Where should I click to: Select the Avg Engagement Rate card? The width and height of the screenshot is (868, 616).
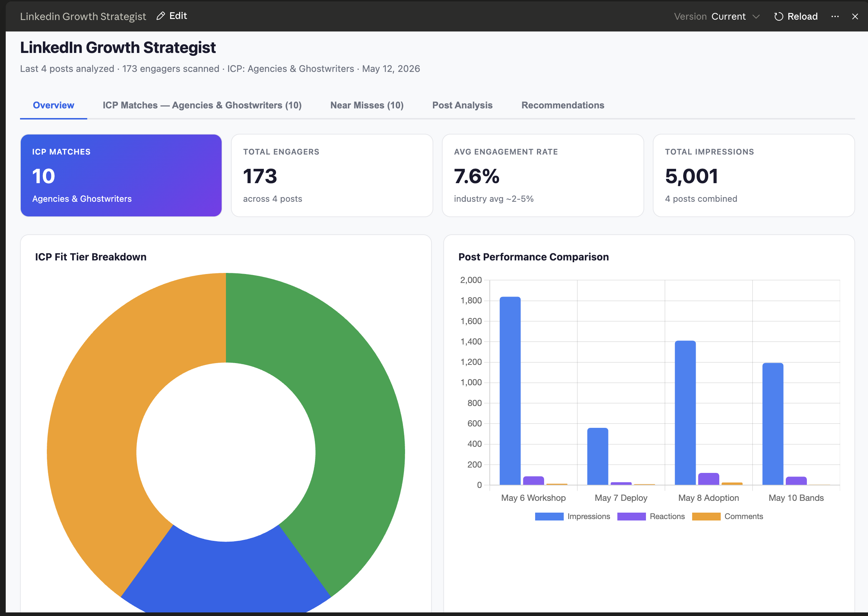click(x=543, y=175)
